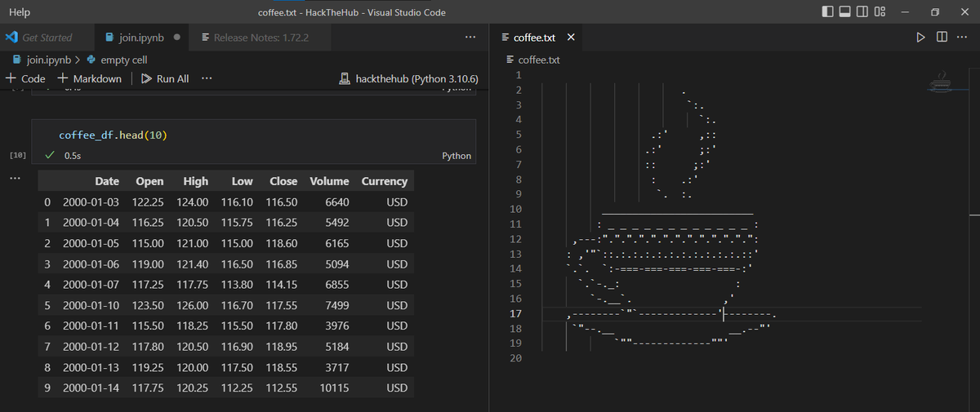Screen dimensions: 980x412
Task: Click the coffee cup minimap preview
Action: [x=942, y=83]
